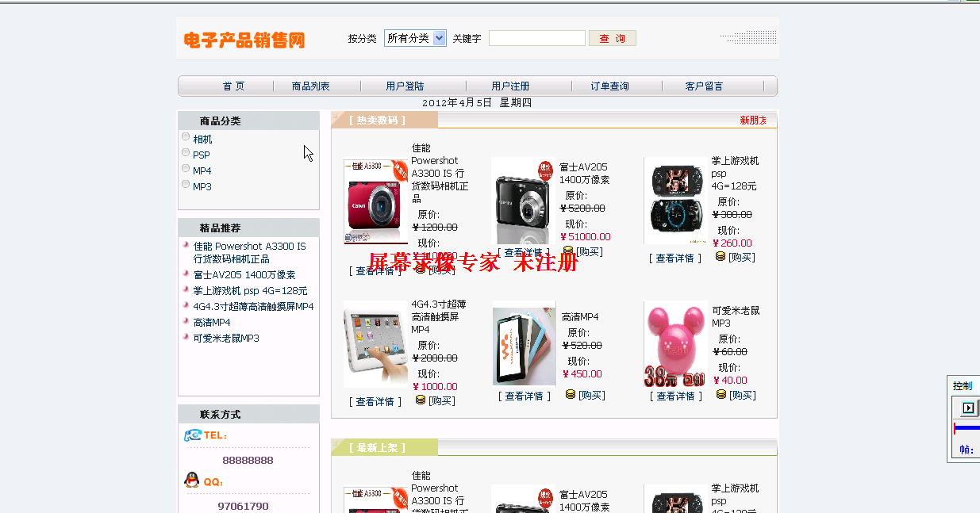Click the TEL telephone icon in 联系方式

click(x=193, y=435)
